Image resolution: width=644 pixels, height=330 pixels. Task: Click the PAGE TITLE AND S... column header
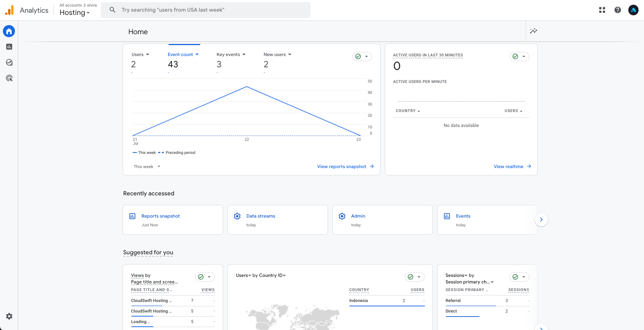pos(151,290)
